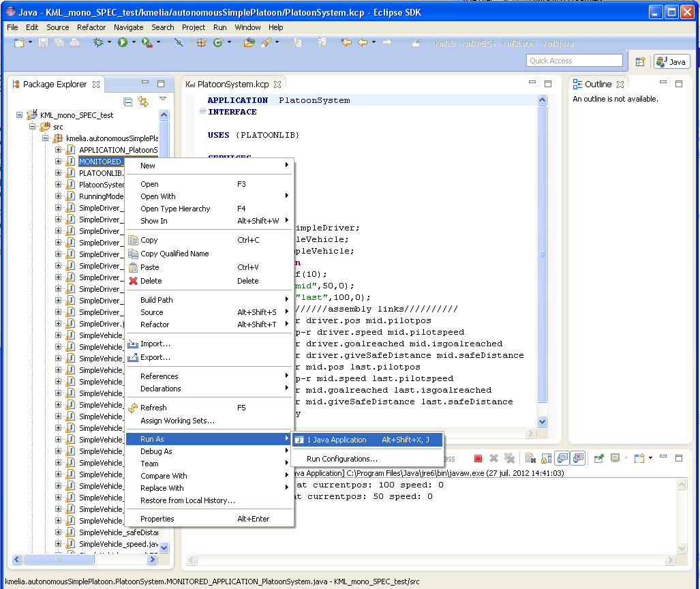
Task: Click the Pin Console icon
Action: (x=598, y=459)
